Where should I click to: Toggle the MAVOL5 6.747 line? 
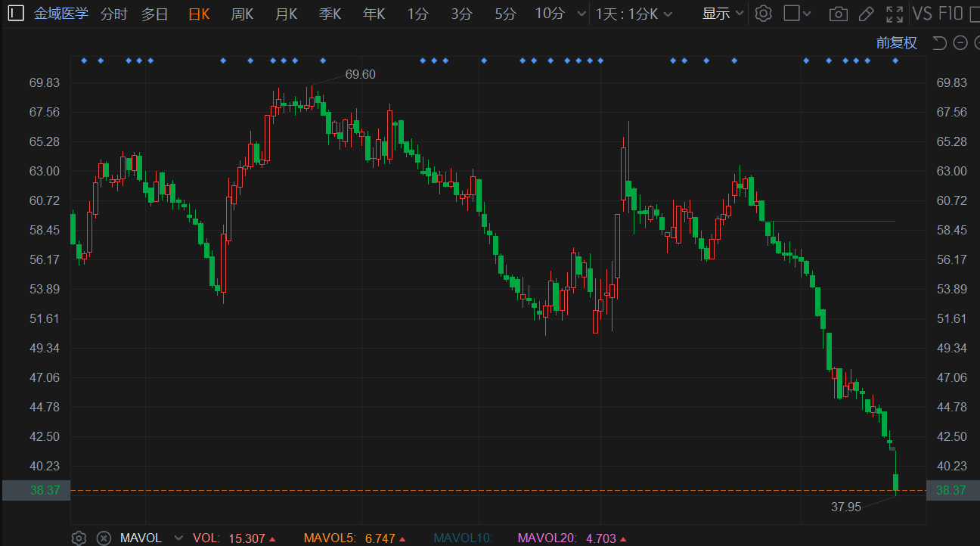pyautogui.click(x=353, y=538)
